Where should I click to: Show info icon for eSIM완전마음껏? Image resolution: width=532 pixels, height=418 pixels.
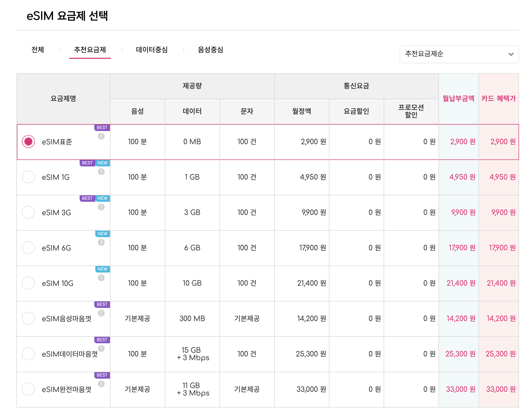tap(101, 384)
